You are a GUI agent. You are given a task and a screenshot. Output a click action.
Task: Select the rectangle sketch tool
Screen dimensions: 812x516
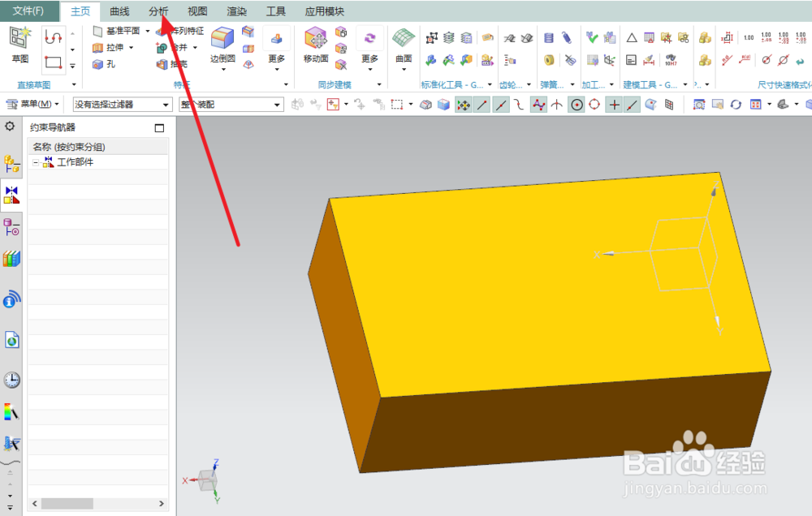point(54,62)
